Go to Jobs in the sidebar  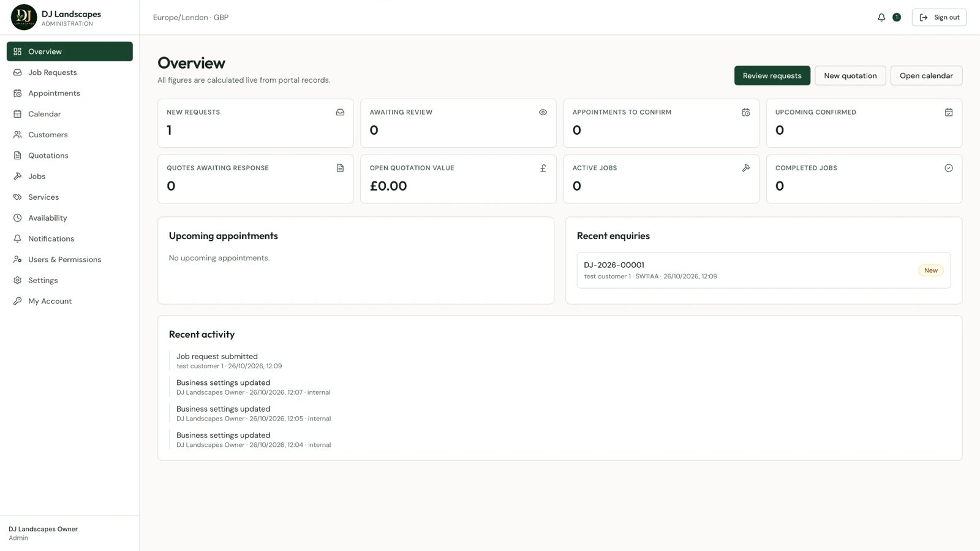point(69,177)
